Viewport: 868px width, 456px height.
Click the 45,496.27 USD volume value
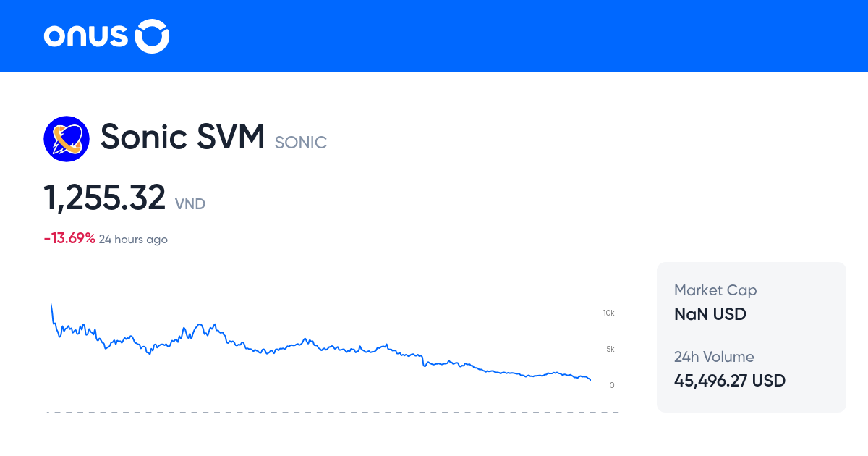pyautogui.click(x=729, y=380)
